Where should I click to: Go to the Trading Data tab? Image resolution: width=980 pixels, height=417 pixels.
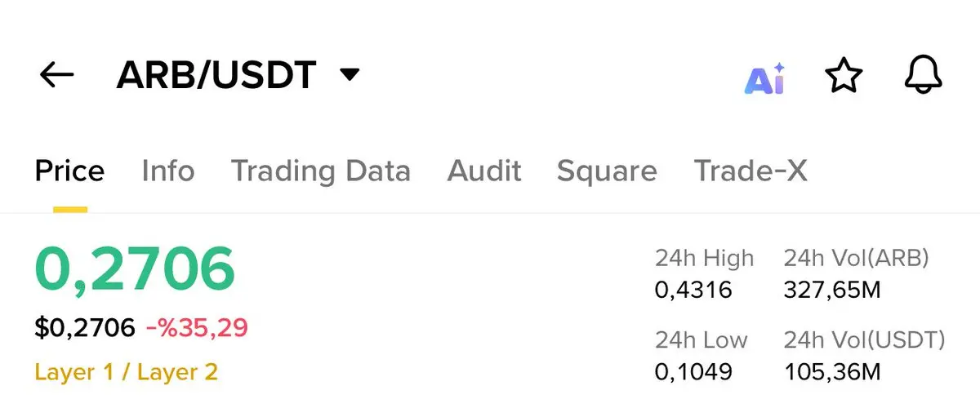[x=320, y=171]
